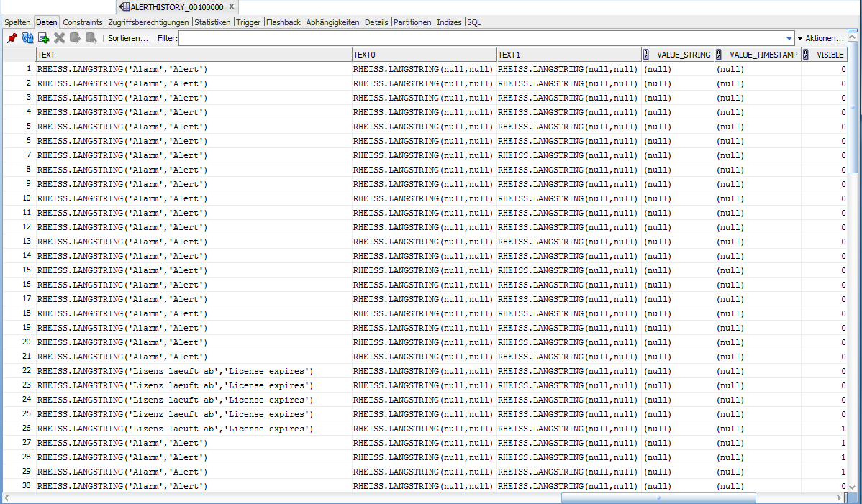Click into the Filter input field

tap(481, 38)
